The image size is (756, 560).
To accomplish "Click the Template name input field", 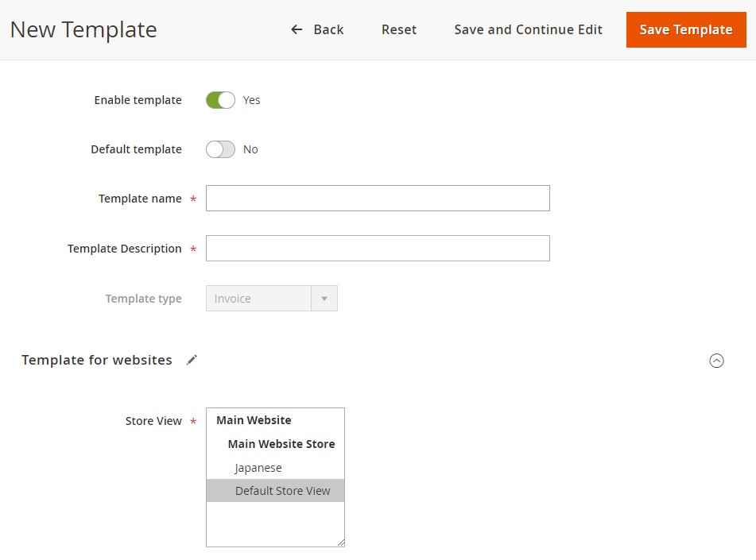I will (x=378, y=198).
